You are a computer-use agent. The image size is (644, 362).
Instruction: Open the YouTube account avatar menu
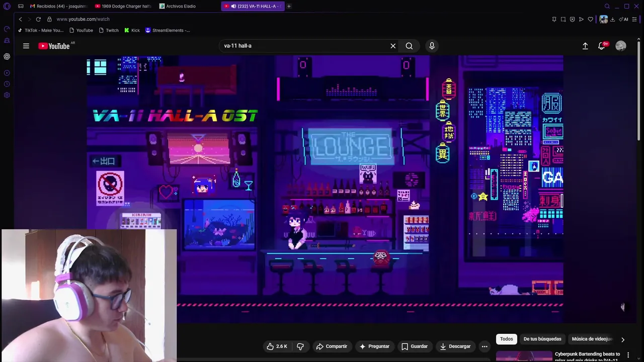621,46
